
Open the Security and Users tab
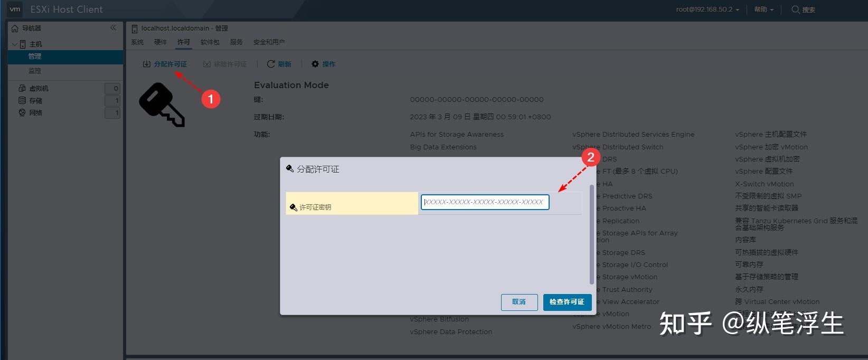pyautogui.click(x=269, y=42)
